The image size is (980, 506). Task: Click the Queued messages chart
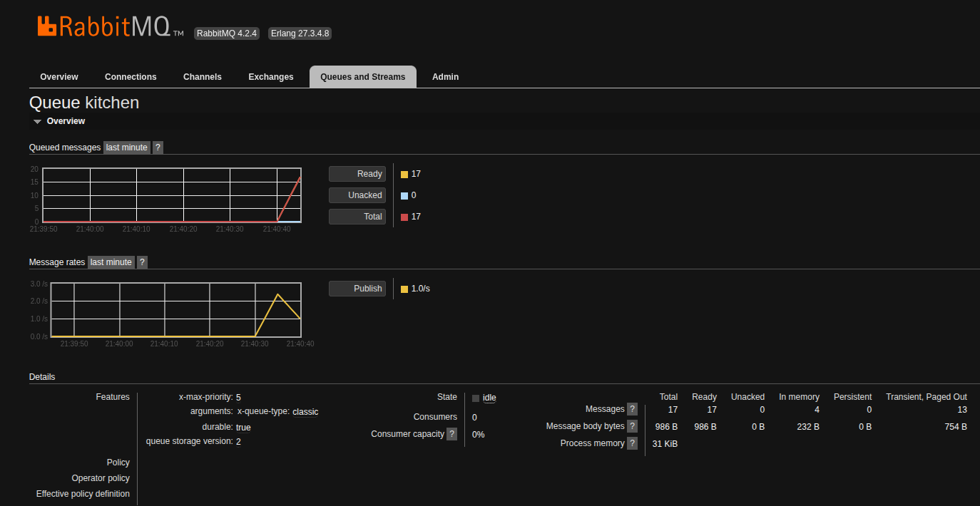tap(172, 195)
